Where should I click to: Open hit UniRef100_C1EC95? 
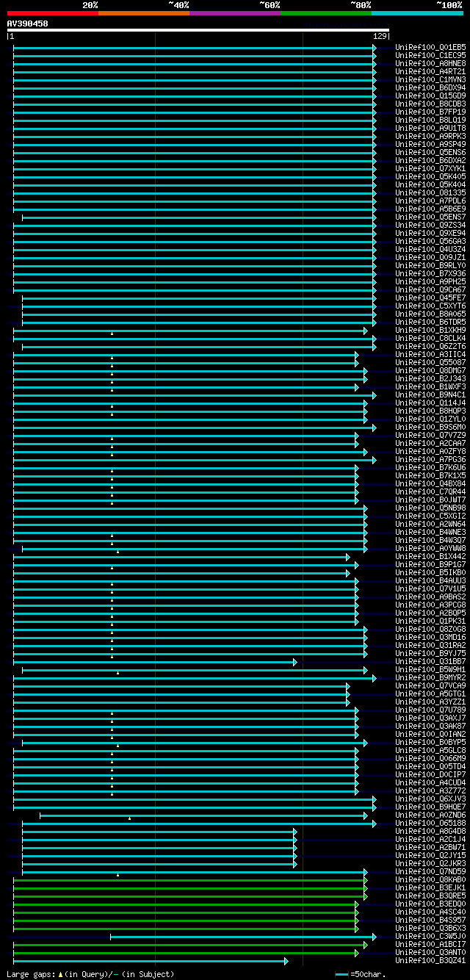coord(430,56)
